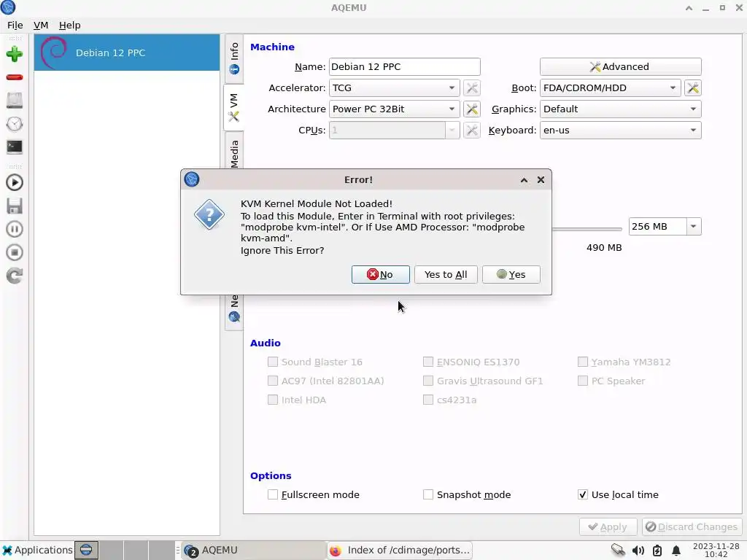Image resolution: width=747 pixels, height=560 pixels.
Task: Open the Applications menu in taskbar
Action: point(37,550)
